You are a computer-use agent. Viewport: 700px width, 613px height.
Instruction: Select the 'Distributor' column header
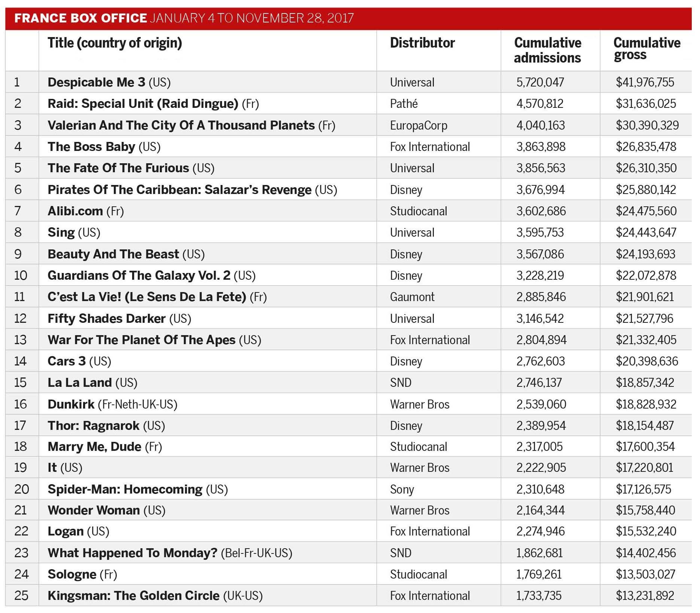(x=422, y=43)
